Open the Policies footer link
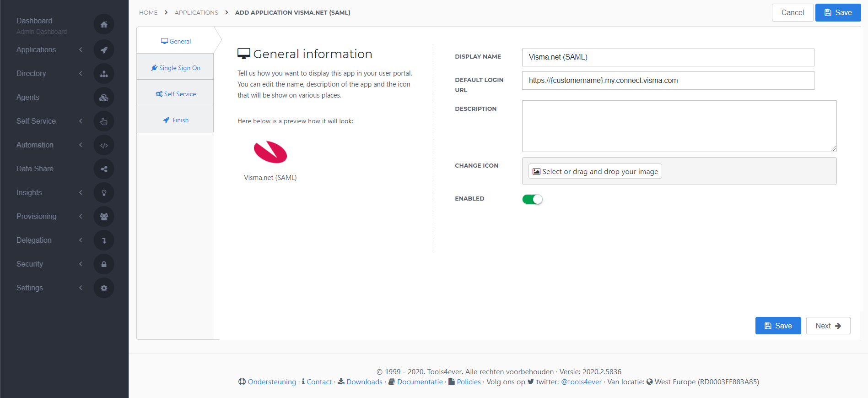The height and width of the screenshot is (398, 868). [x=469, y=382]
